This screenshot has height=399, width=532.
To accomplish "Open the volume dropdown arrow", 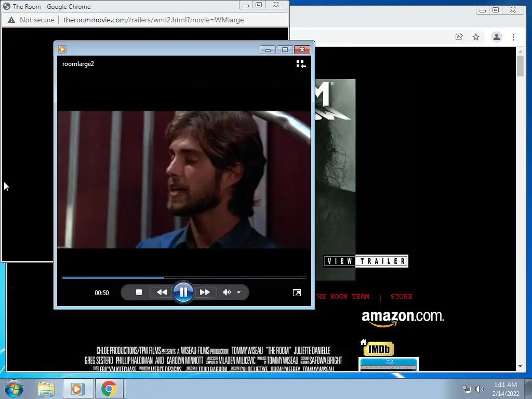I will pyautogui.click(x=239, y=292).
